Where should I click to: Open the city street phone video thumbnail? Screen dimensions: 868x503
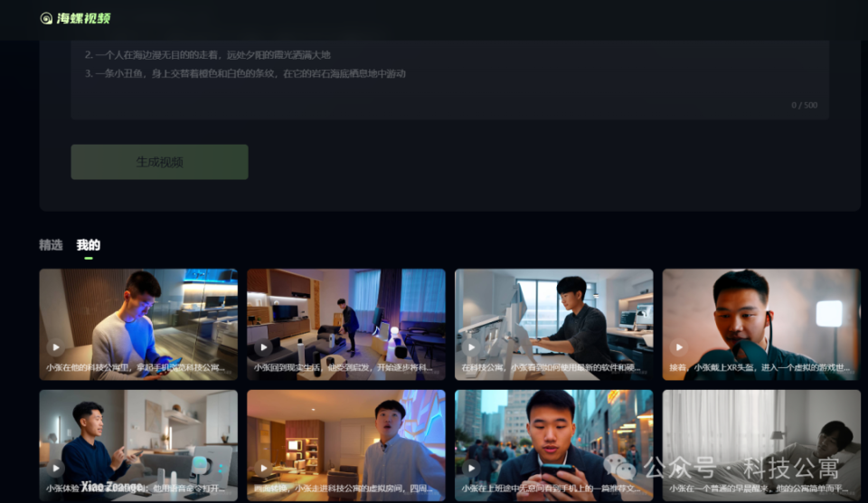coord(553,434)
